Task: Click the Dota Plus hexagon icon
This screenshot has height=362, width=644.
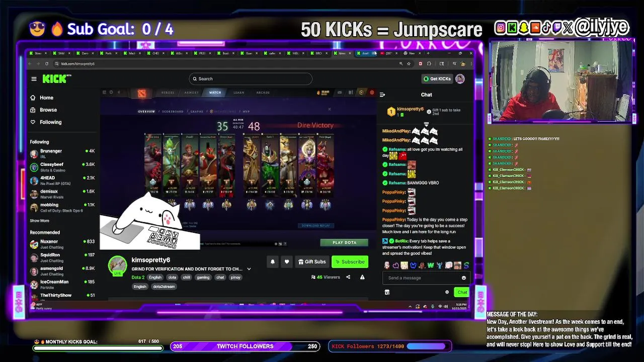Action: click(361, 93)
